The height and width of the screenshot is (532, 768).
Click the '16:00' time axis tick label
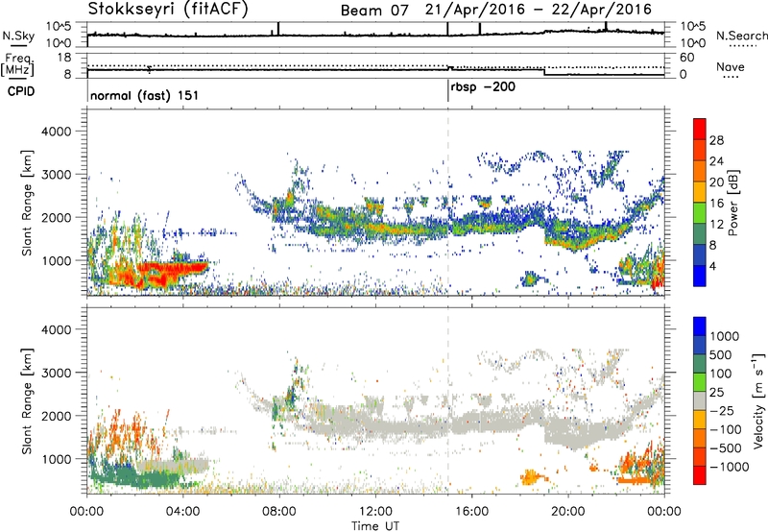(471, 512)
